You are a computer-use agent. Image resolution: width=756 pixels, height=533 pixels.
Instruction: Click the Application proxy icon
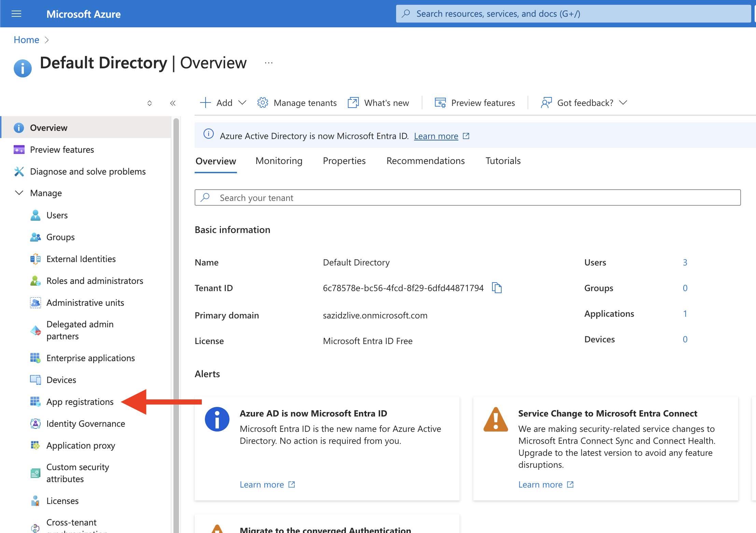click(35, 446)
